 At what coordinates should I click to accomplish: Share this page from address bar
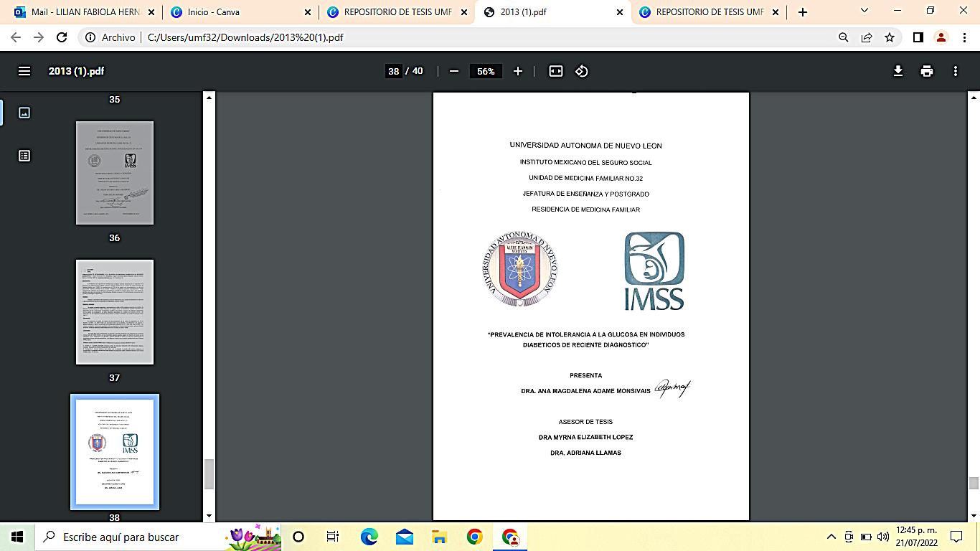click(x=867, y=37)
